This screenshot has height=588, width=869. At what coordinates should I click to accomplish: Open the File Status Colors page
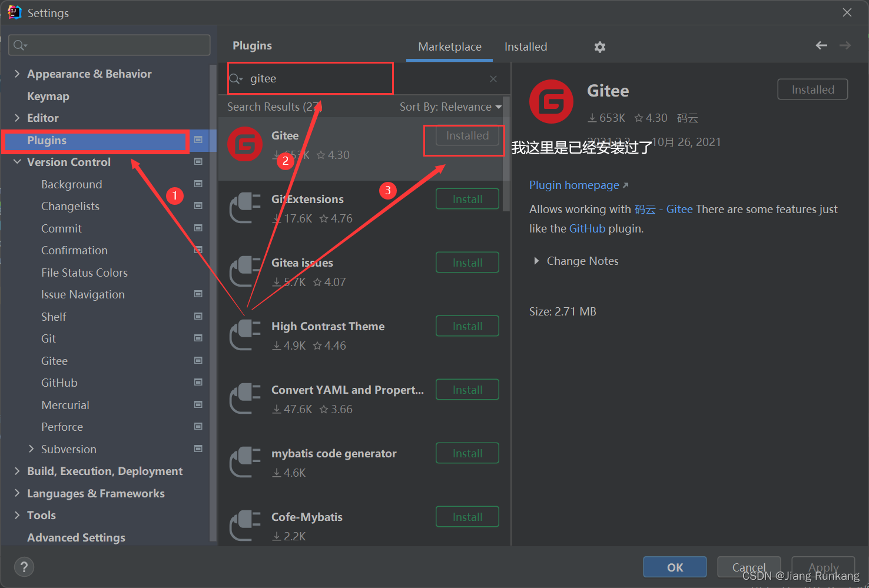pyautogui.click(x=84, y=273)
